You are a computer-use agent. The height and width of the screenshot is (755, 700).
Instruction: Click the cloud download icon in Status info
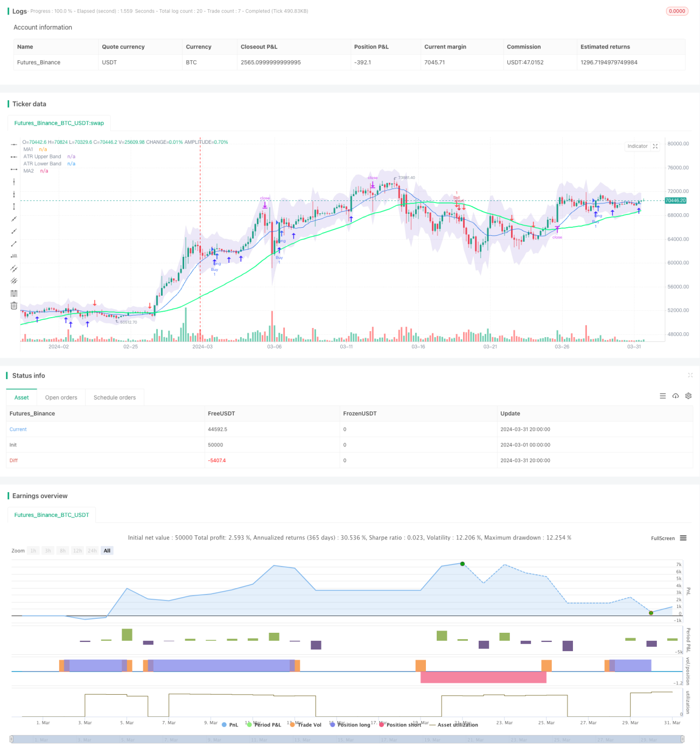(x=675, y=396)
